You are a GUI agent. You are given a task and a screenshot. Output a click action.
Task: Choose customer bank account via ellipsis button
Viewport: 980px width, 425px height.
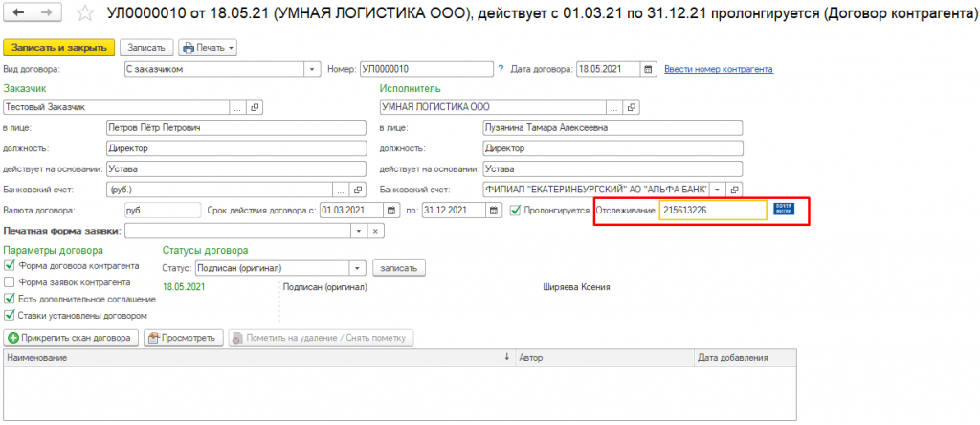click(342, 189)
